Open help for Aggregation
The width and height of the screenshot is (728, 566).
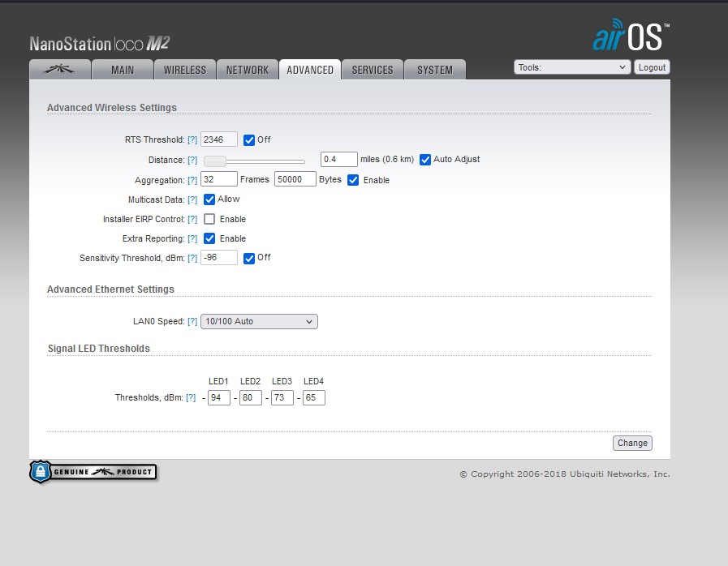[x=192, y=181]
